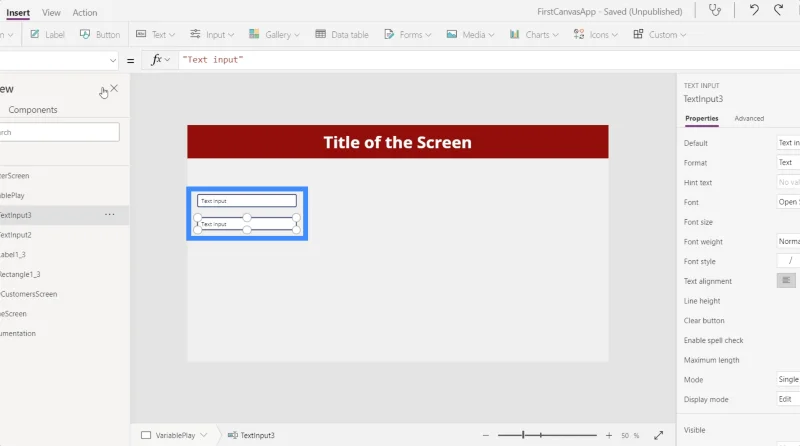Select Rectangle1_3 in the tree
This screenshot has width=800, height=446.
20,274
